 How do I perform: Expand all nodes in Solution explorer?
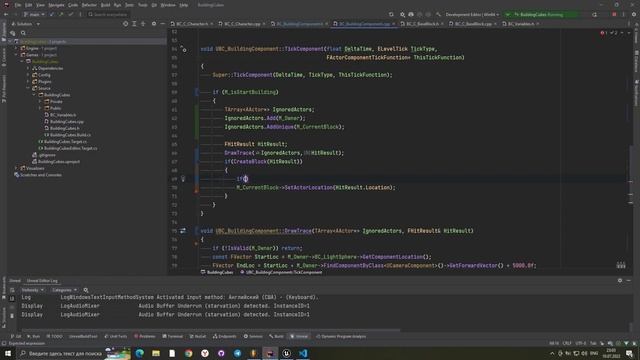pyautogui.click(x=134, y=24)
